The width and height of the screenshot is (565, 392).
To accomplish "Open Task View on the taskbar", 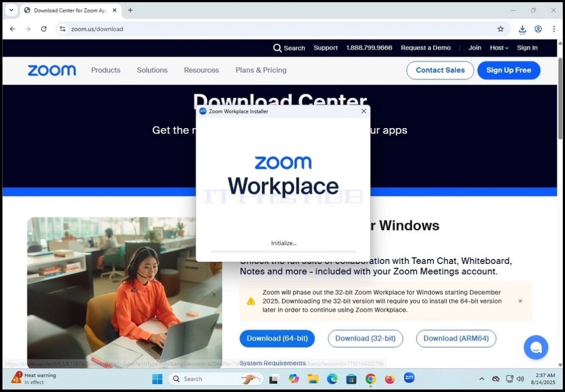I will click(274, 379).
